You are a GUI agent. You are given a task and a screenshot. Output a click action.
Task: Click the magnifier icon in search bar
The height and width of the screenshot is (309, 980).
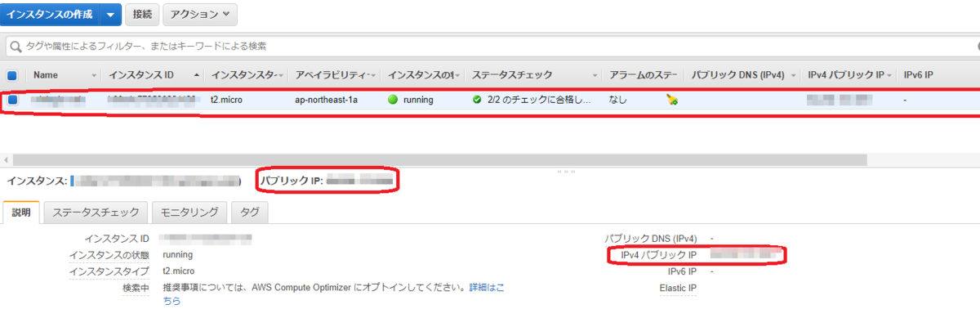[16, 46]
